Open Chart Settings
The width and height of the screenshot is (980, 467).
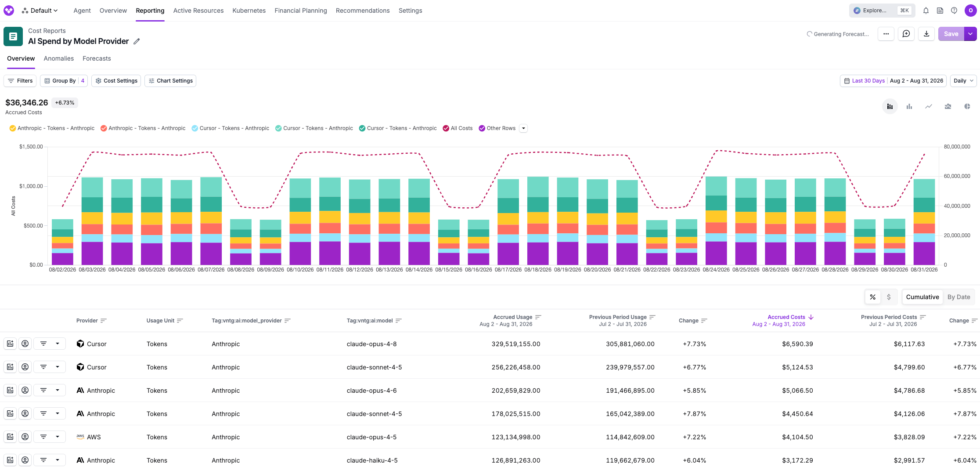(170, 81)
